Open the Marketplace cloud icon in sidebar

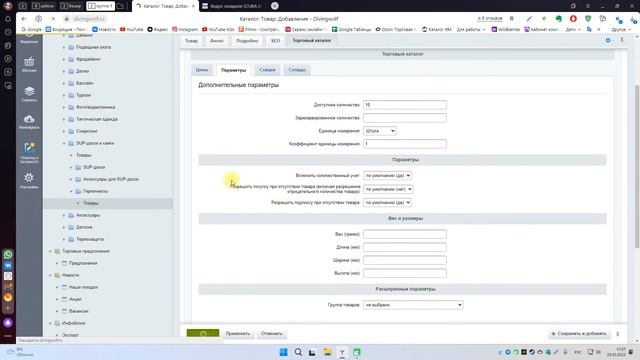tap(29, 122)
